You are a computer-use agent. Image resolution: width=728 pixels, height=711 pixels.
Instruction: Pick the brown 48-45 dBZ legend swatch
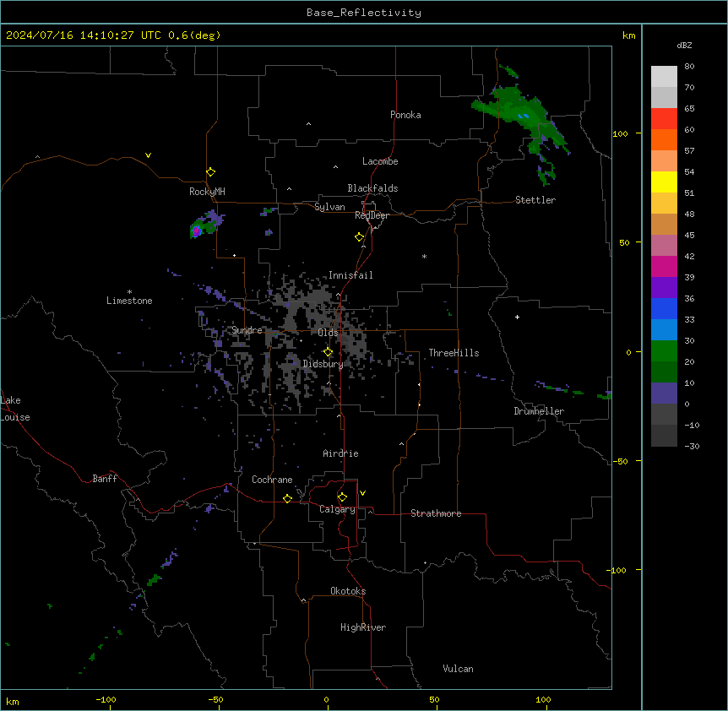tap(664, 224)
